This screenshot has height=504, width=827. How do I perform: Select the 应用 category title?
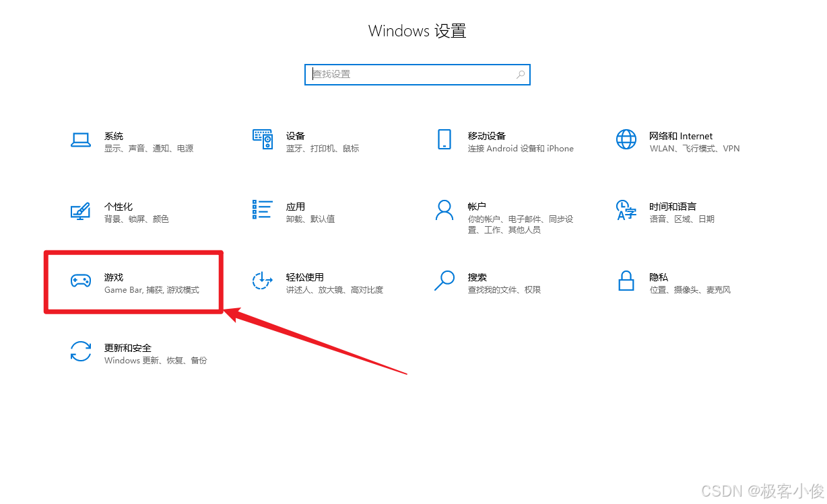pos(296,207)
